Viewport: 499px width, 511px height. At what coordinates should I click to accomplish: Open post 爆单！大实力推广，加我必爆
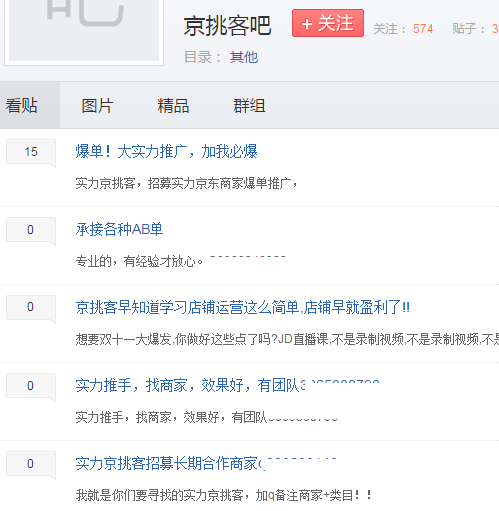tap(166, 151)
